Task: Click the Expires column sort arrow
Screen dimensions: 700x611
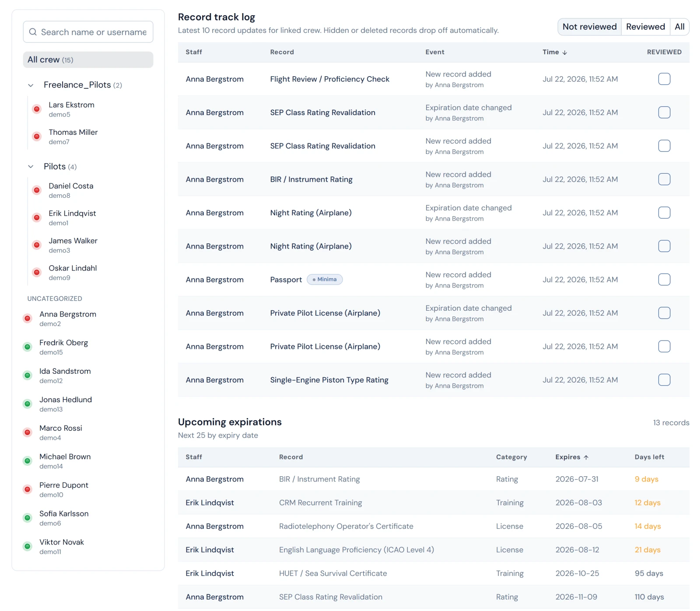Action: coord(586,457)
